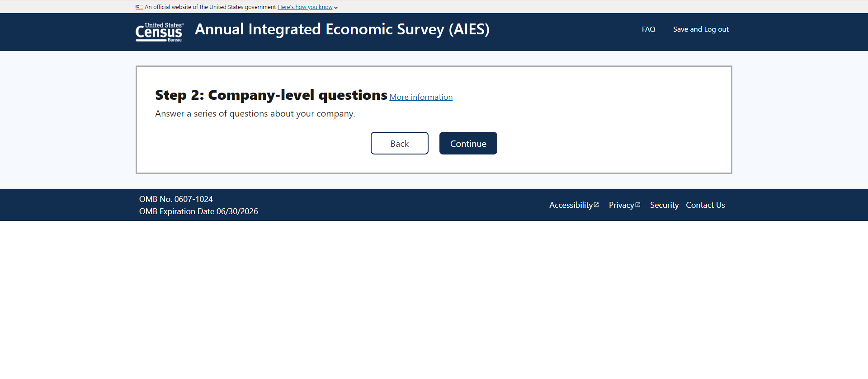
Task: Click the OMB No. 0607-1024 text
Action: pos(176,199)
